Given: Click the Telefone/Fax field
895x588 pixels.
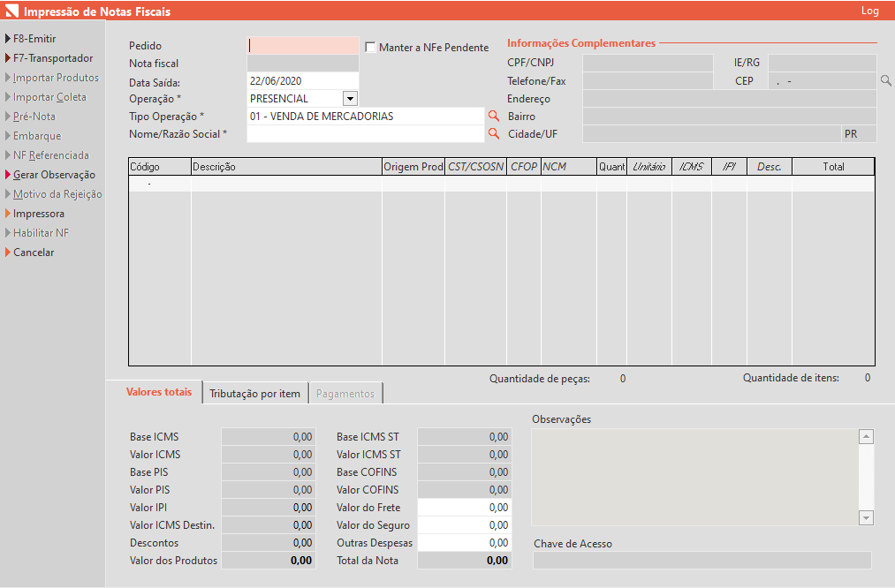Looking at the screenshot, I should tap(648, 81).
